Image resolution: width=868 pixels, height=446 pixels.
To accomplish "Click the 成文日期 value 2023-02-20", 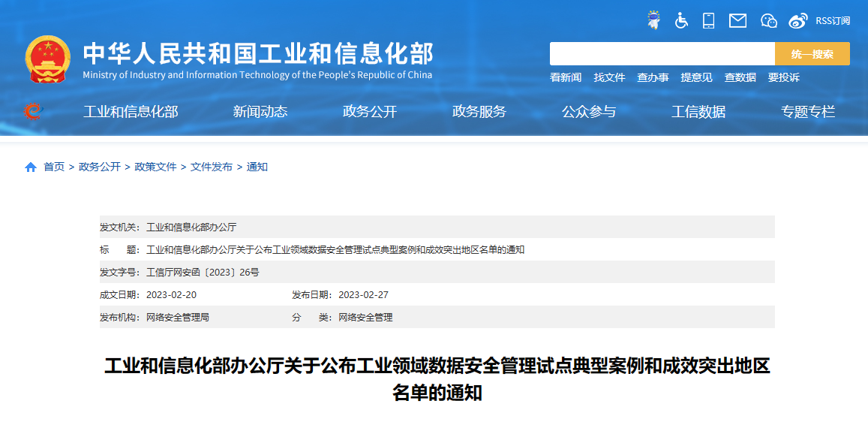I will pos(171,295).
